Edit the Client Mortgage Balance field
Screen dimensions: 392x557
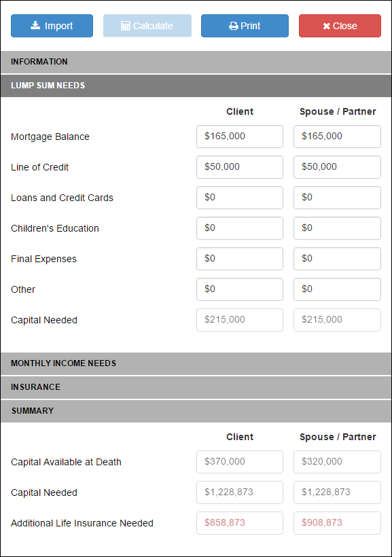[x=240, y=137]
